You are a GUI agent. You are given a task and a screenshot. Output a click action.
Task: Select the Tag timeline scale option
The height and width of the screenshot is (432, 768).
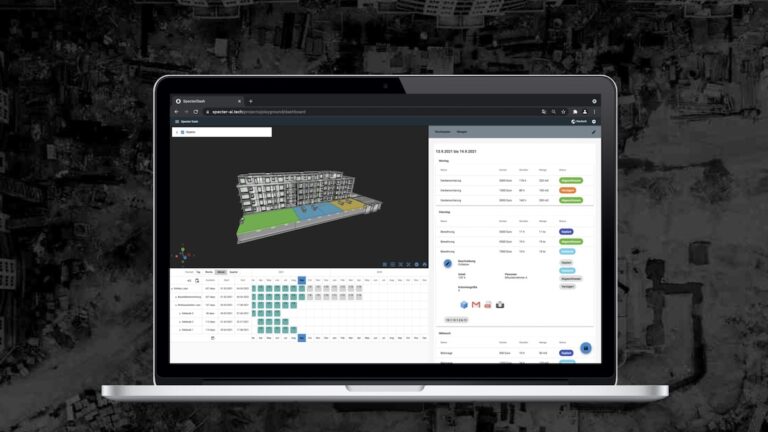point(198,272)
